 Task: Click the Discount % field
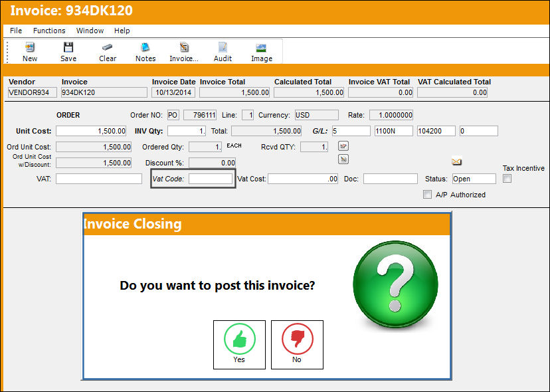[x=212, y=163]
